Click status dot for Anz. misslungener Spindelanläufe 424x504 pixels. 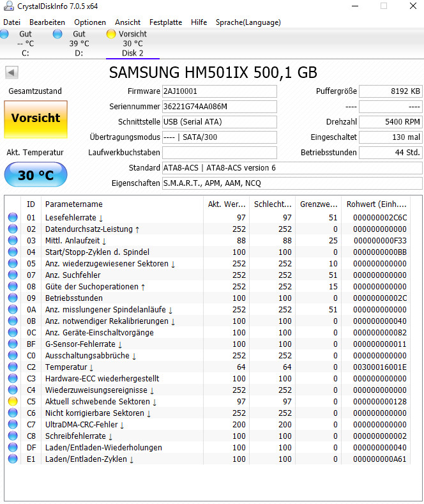(13, 310)
